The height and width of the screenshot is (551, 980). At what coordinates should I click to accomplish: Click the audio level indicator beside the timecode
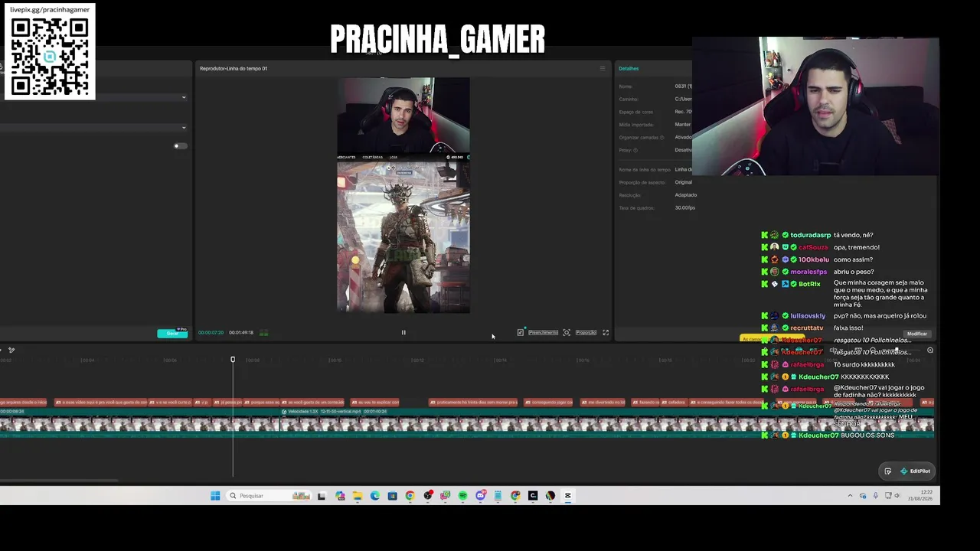[263, 333]
